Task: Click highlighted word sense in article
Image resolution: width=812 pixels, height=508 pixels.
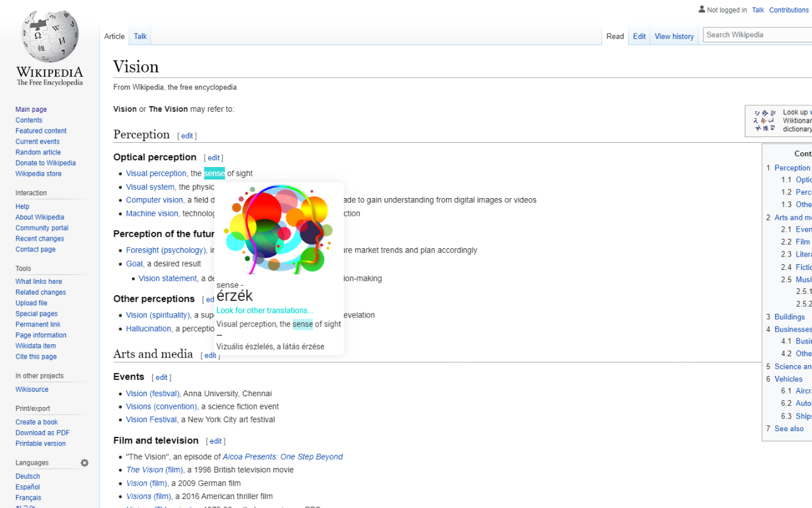Action: coord(214,173)
